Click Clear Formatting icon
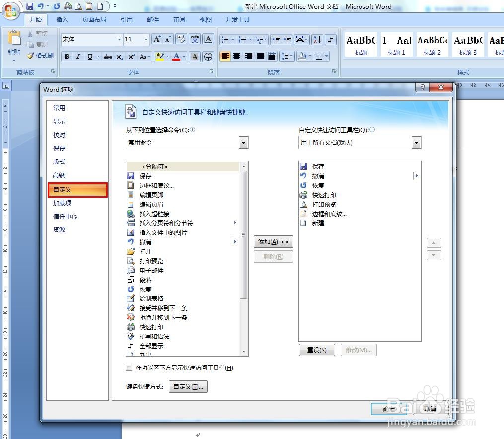This screenshot has height=439, width=504. [181, 39]
